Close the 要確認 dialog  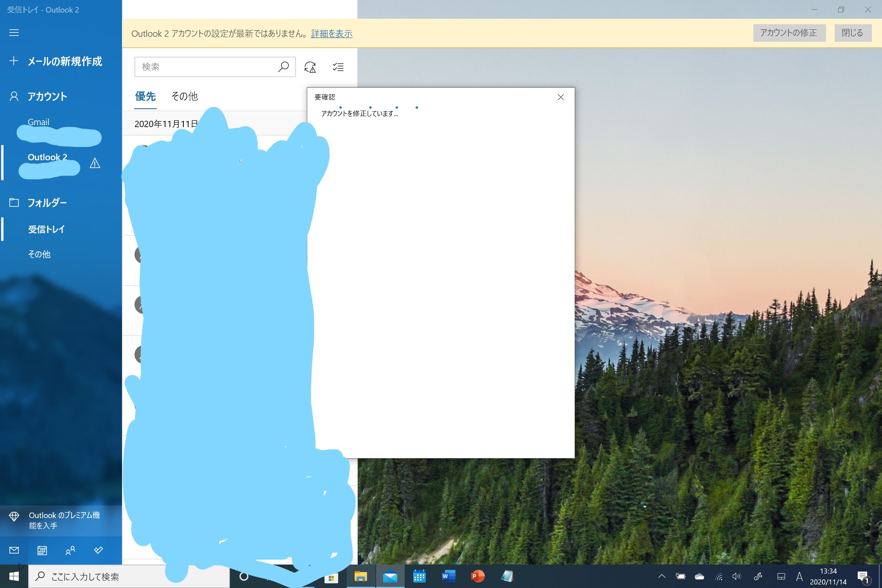pyautogui.click(x=561, y=97)
